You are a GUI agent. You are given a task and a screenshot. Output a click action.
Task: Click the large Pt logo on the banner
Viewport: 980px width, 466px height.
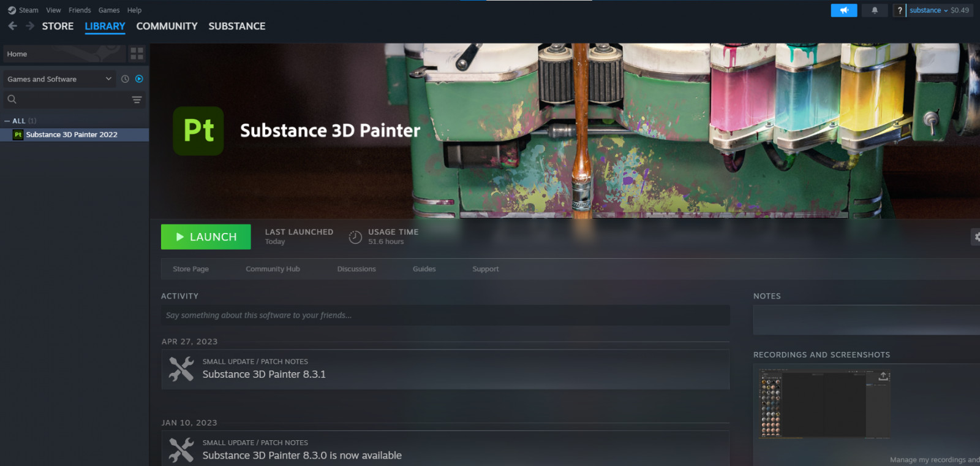[x=198, y=131]
